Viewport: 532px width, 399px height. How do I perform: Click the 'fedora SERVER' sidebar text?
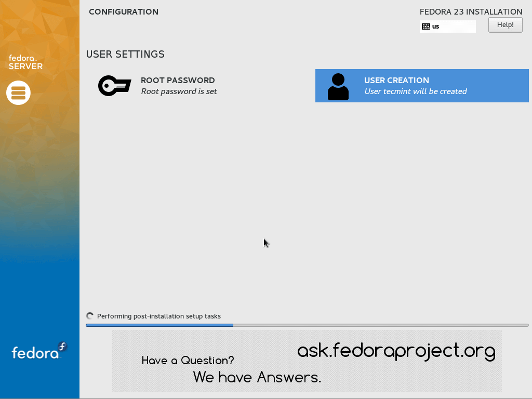25,62
